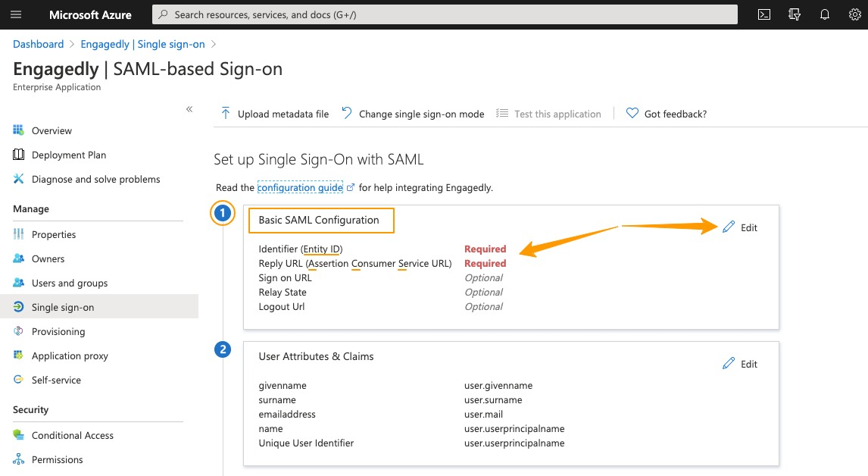Click the Diagnose and solve problems wrench icon
This screenshot has width=868, height=476.
pos(18,178)
